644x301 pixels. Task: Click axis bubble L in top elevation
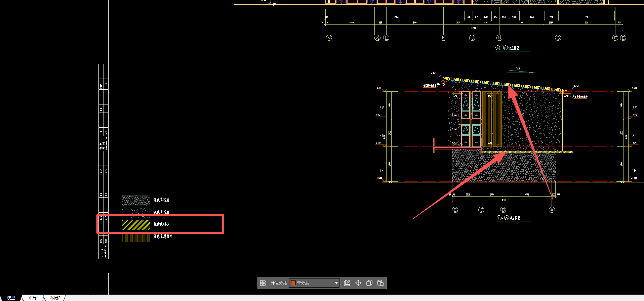click(386, 38)
